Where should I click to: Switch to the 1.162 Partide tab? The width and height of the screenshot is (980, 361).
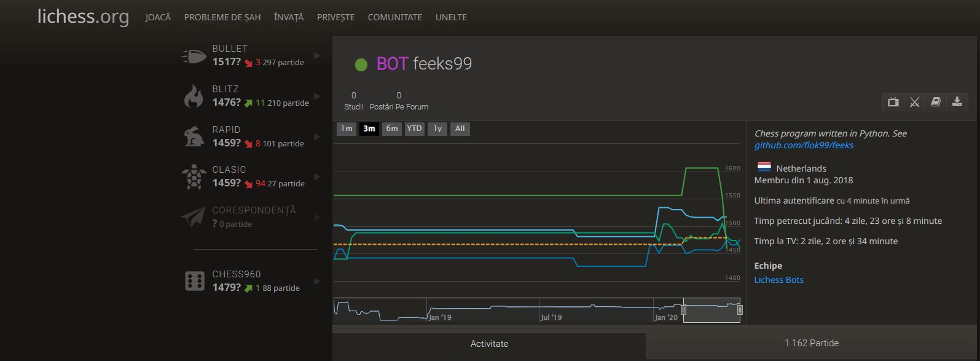[812, 343]
